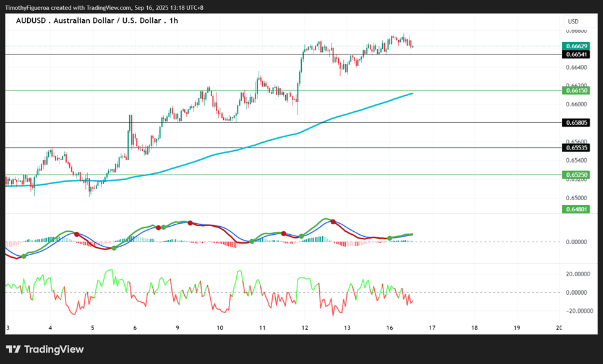Click date 17 on time axis

click(432, 328)
